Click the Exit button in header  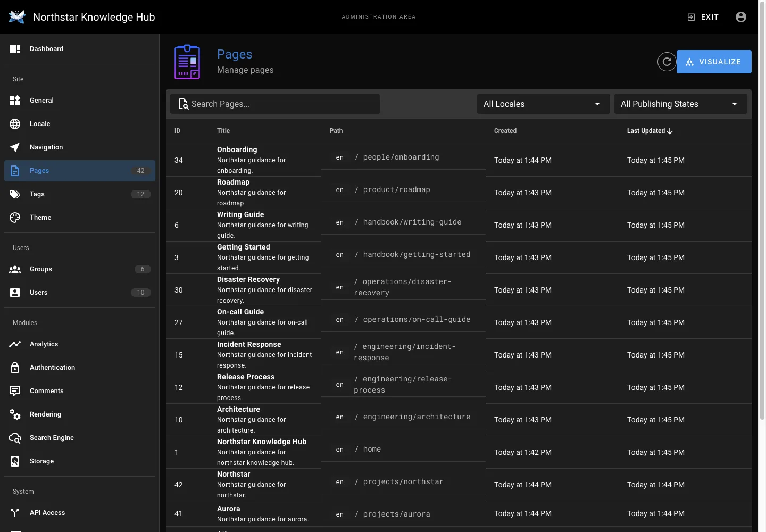[703, 17]
